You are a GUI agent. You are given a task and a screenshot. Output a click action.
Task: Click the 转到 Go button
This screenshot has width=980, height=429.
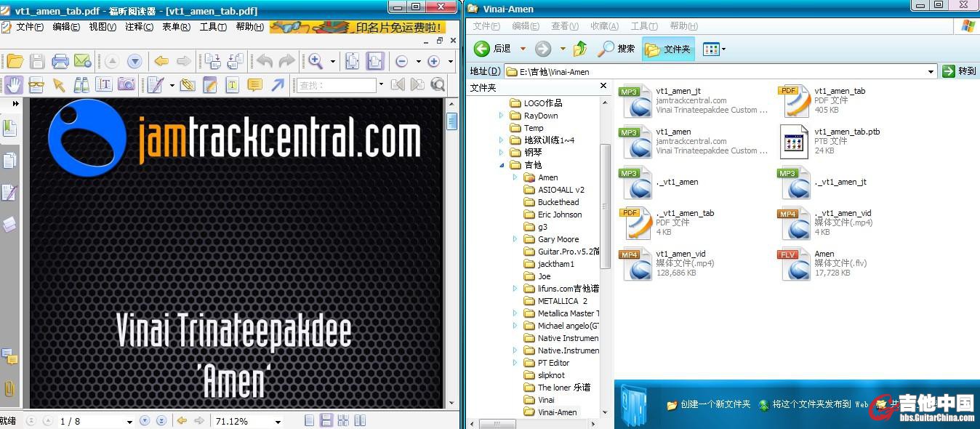point(958,71)
